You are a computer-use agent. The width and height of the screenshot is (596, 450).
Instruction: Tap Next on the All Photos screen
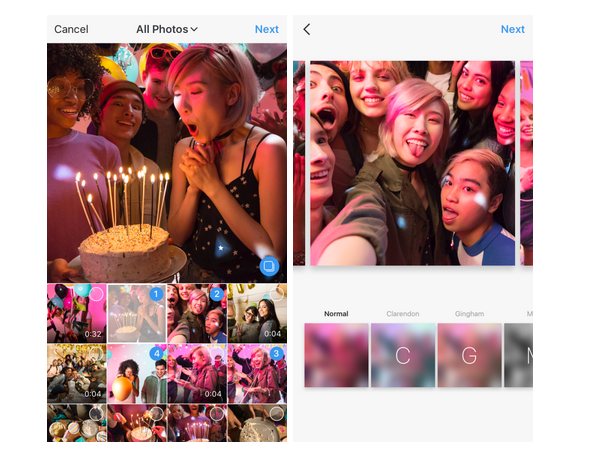[266, 29]
